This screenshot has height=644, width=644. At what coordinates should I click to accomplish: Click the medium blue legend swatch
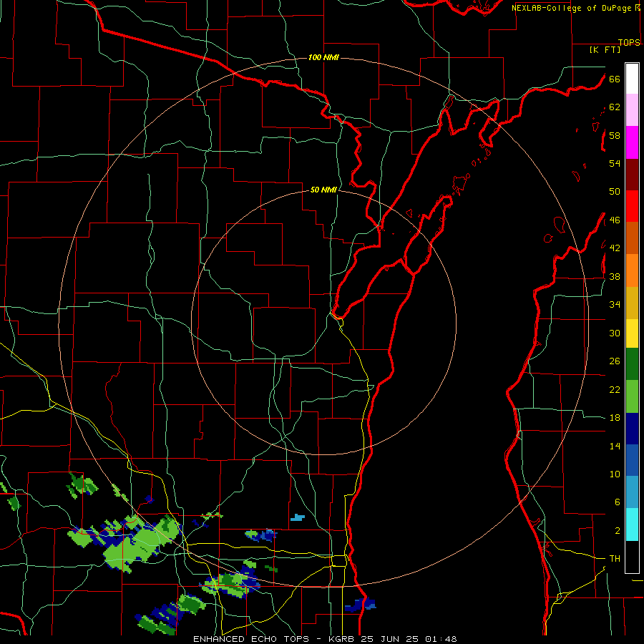pyautogui.click(x=632, y=460)
